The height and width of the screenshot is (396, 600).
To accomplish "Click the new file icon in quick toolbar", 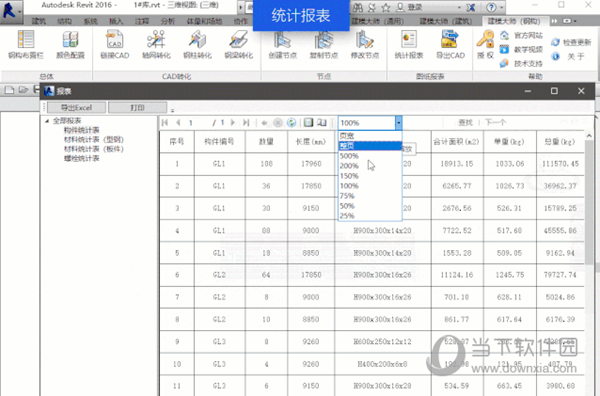I will pos(10,90).
